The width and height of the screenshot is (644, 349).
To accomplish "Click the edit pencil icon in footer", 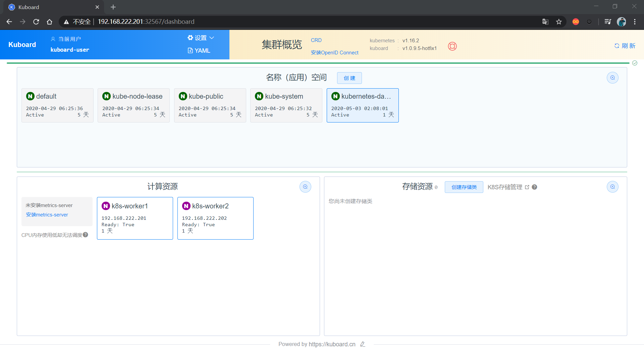I will coord(363,344).
